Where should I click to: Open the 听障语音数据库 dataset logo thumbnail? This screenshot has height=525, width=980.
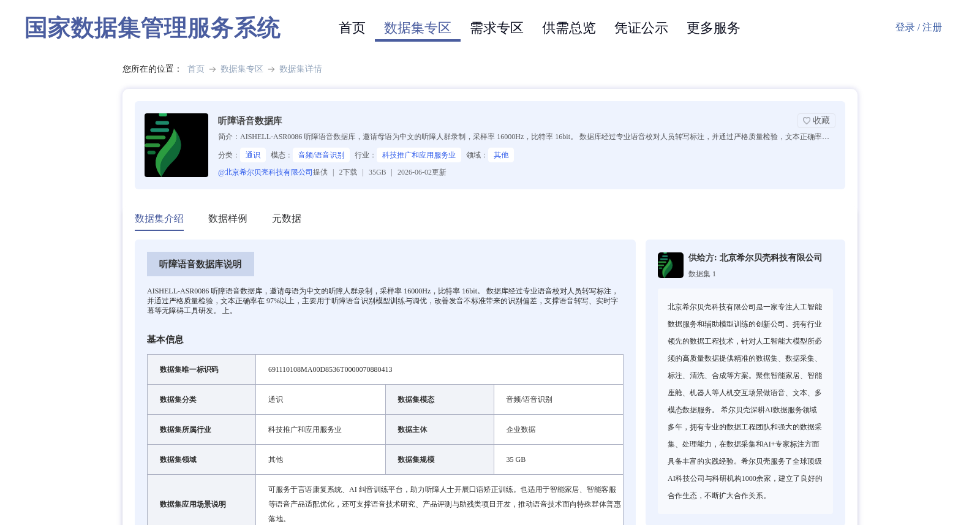click(176, 145)
